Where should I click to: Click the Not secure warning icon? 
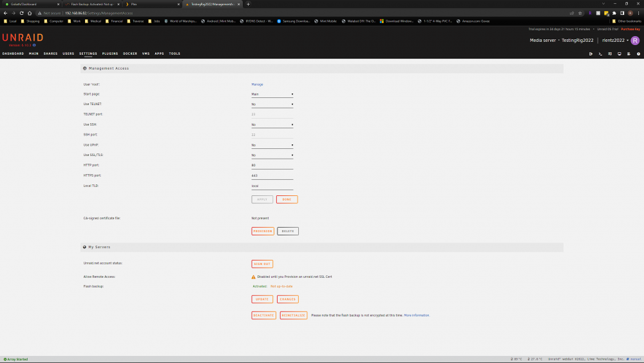click(x=39, y=13)
